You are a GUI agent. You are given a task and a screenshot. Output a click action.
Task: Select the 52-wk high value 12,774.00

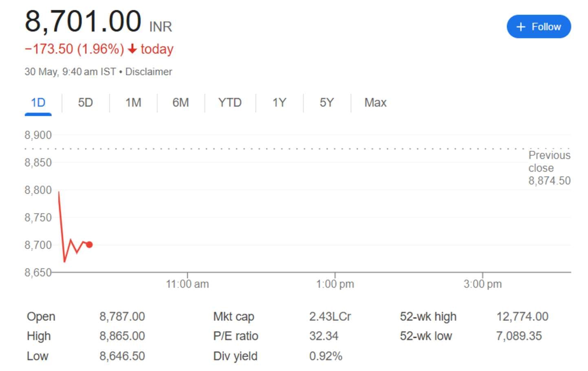click(522, 316)
